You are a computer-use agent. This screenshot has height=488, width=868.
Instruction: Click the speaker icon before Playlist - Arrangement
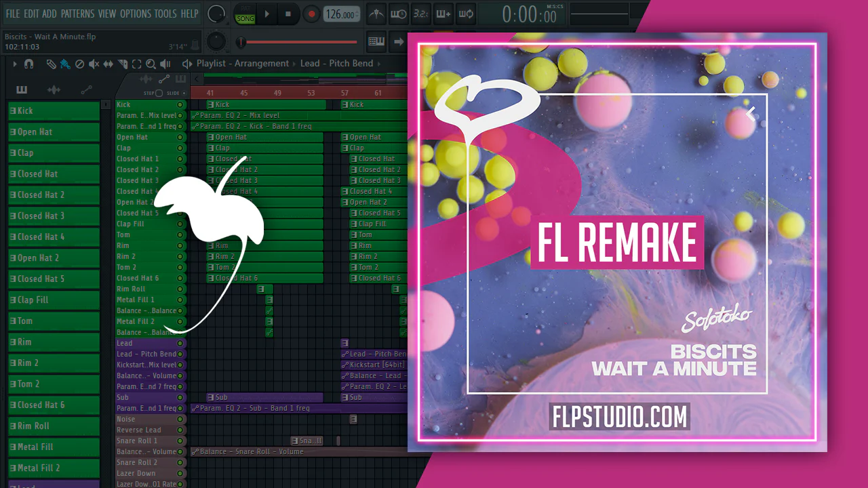(187, 64)
